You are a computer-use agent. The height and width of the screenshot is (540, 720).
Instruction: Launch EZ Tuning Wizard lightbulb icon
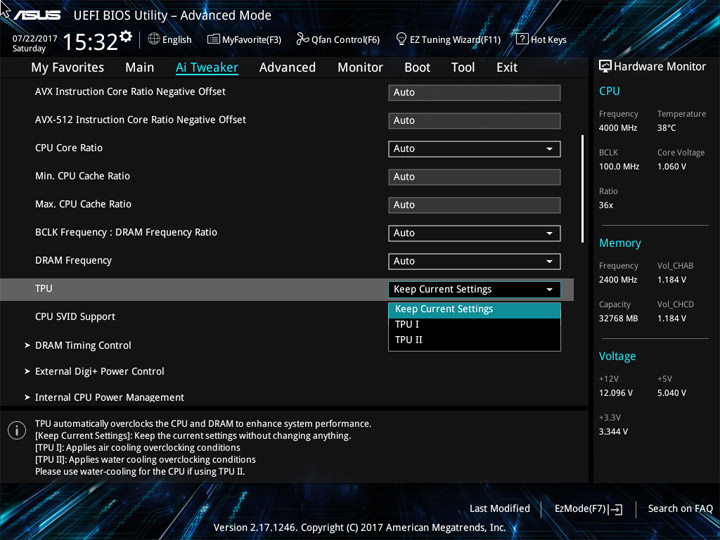401,39
